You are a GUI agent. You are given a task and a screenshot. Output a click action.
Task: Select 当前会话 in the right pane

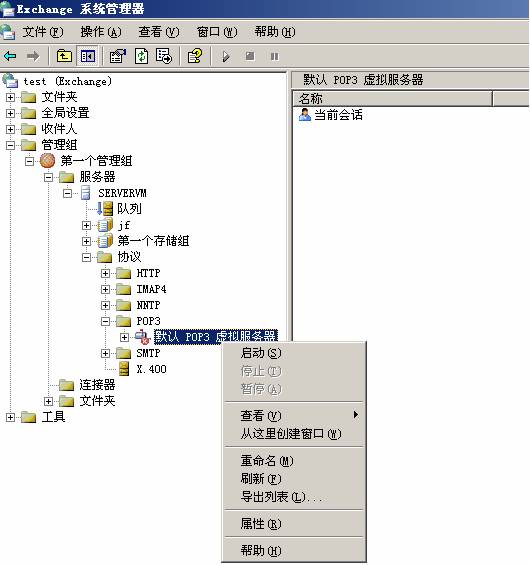click(338, 115)
